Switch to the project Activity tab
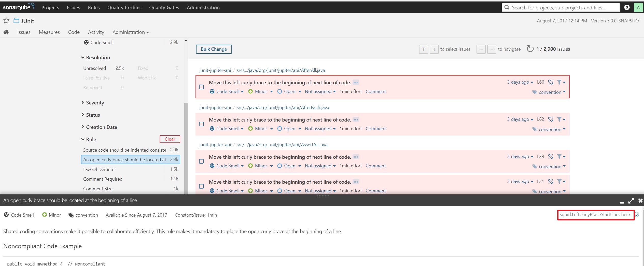The width and height of the screenshot is (644, 266). (x=96, y=32)
